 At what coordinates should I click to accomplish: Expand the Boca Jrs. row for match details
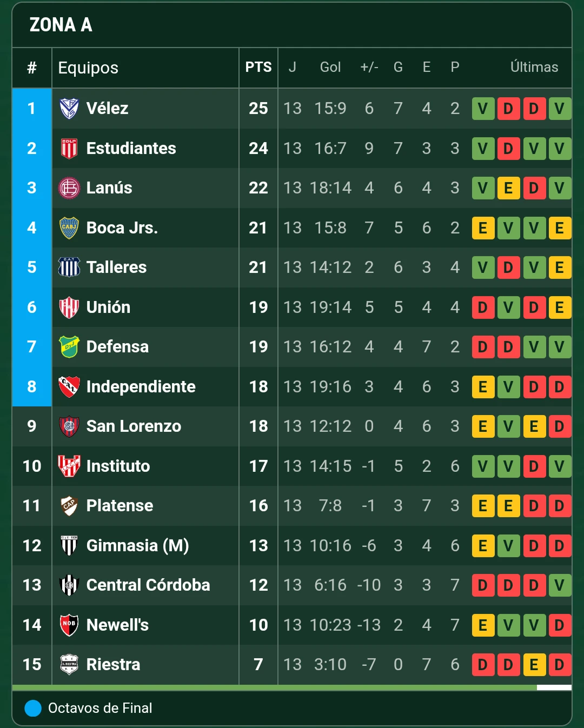click(x=351, y=228)
